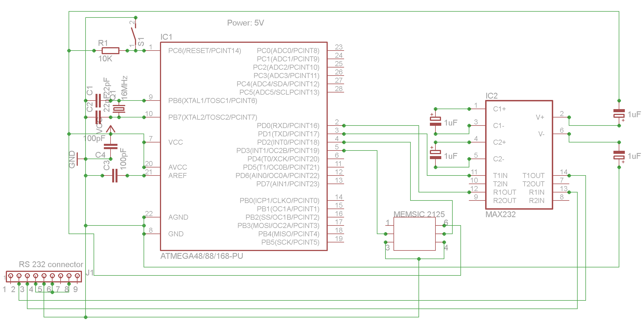644x321 pixels.
Task: Click the RS 232 connector header J1
Action: [44, 277]
